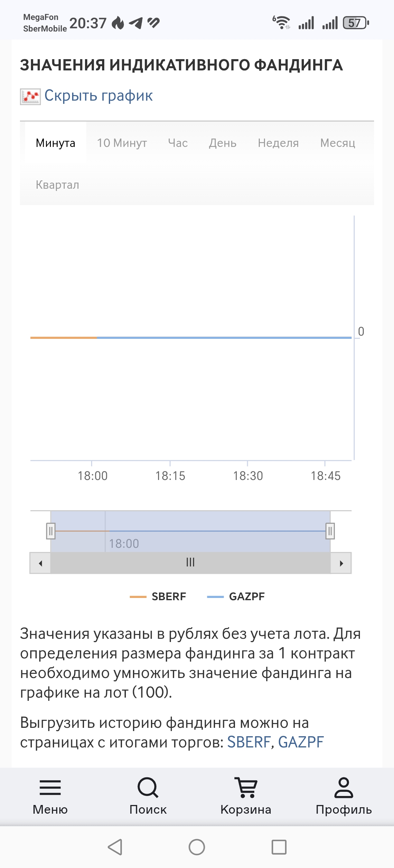Switch to the 10 Минут tab
Screen dimensions: 394x868
click(122, 143)
